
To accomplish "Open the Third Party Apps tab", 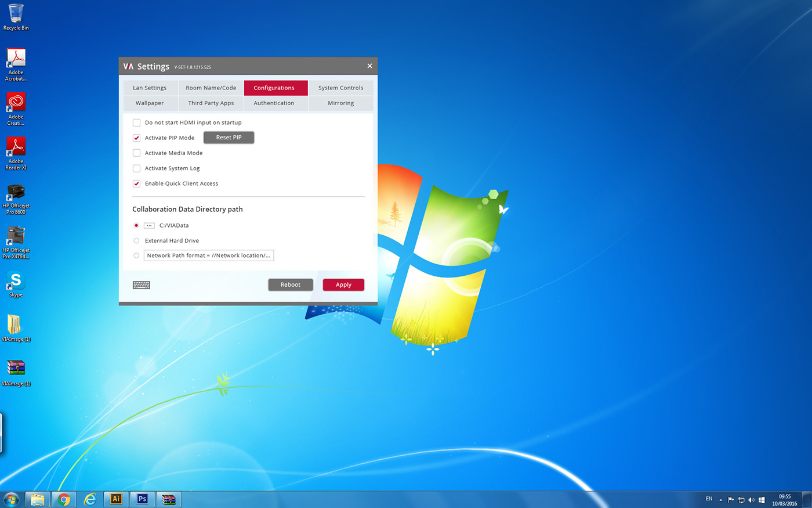I will pyautogui.click(x=211, y=103).
